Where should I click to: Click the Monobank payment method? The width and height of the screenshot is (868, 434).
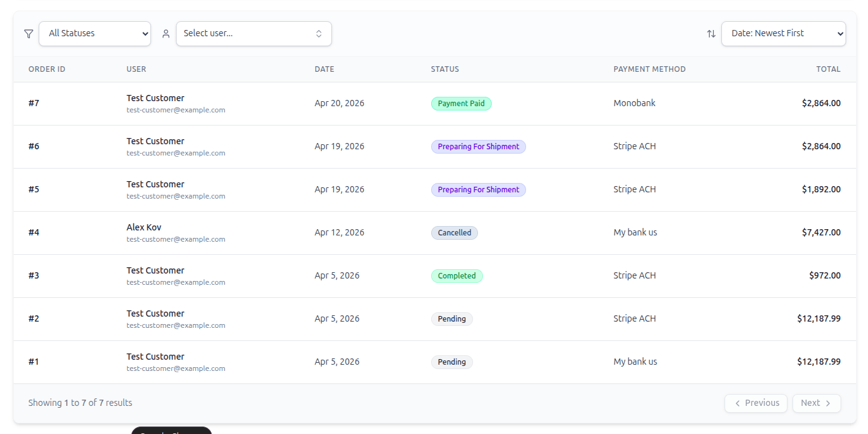pos(635,104)
